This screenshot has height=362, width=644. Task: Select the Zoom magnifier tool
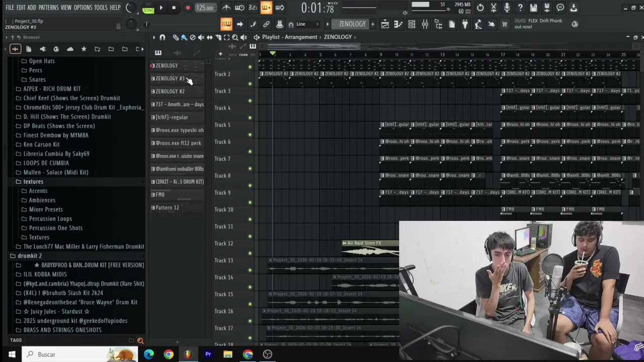point(235,37)
